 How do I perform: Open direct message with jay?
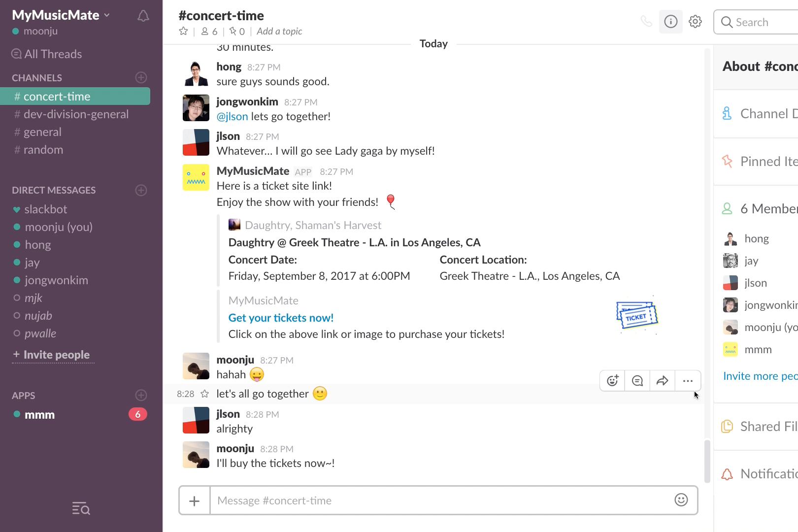point(75,263)
